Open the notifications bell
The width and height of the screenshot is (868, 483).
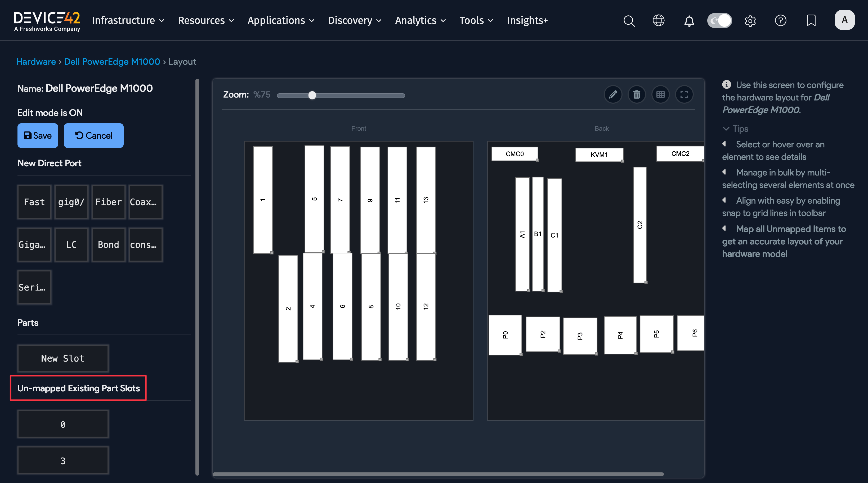[689, 21]
